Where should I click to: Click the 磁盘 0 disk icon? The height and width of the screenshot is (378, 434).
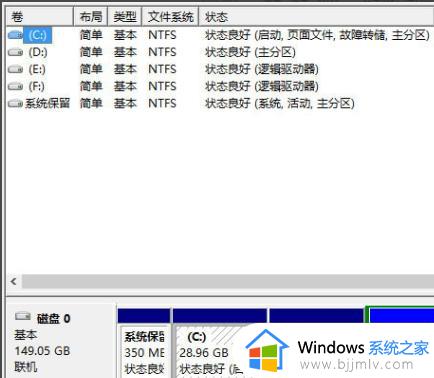click(23, 316)
